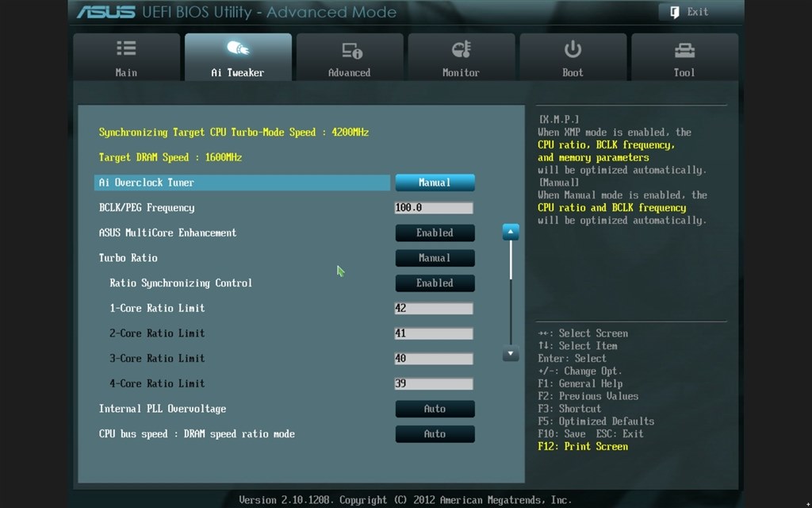This screenshot has height=508, width=812.
Task: Click the F2: Previous Values hint
Action: click(x=588, y=396)
